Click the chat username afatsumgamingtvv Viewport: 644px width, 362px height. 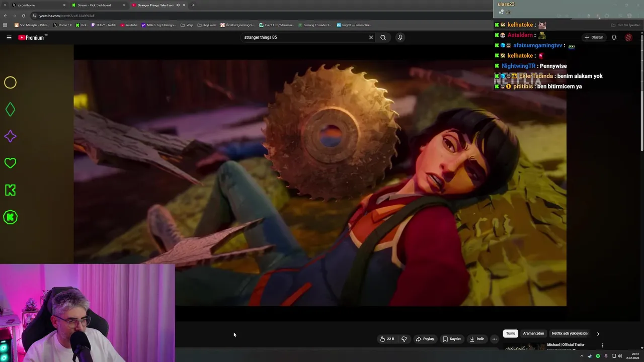coord(537,45)
